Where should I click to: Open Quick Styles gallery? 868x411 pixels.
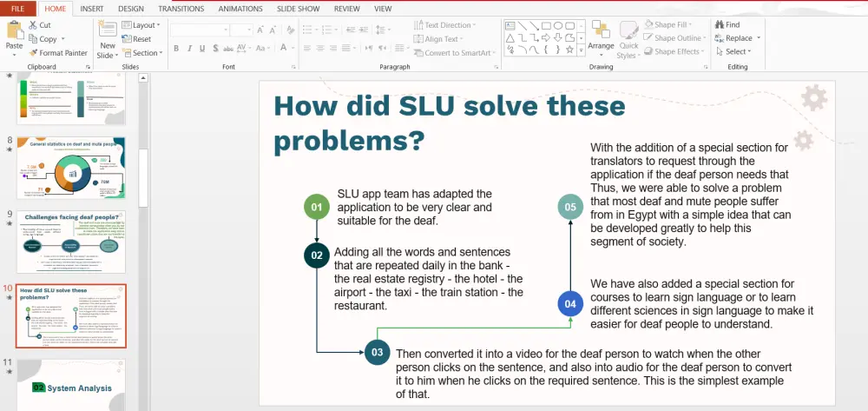628,40
